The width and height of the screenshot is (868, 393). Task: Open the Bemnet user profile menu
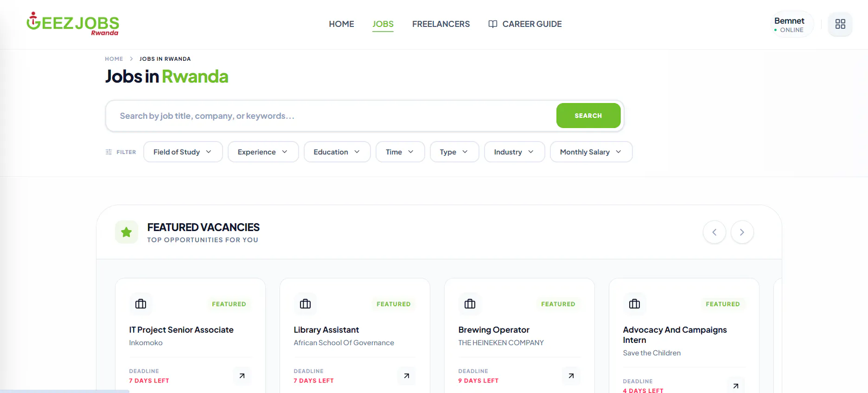tap(792, 24)
